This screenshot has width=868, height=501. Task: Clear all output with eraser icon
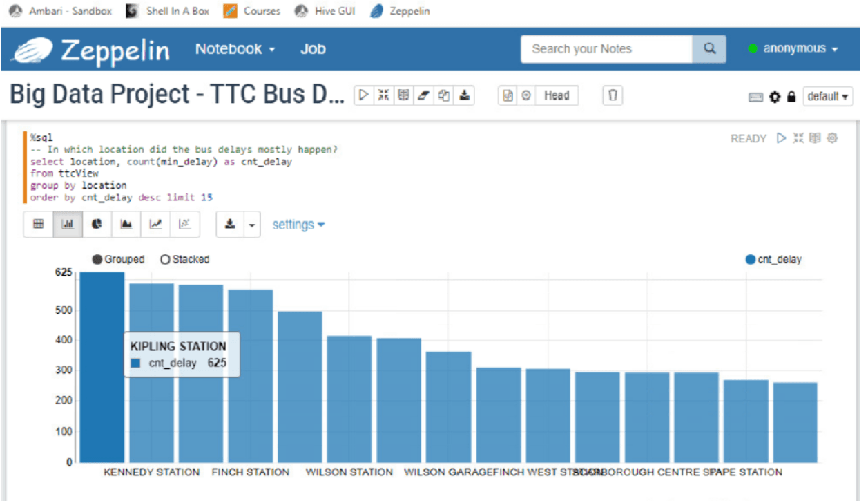pyautogui.click(x=424, y=96)
